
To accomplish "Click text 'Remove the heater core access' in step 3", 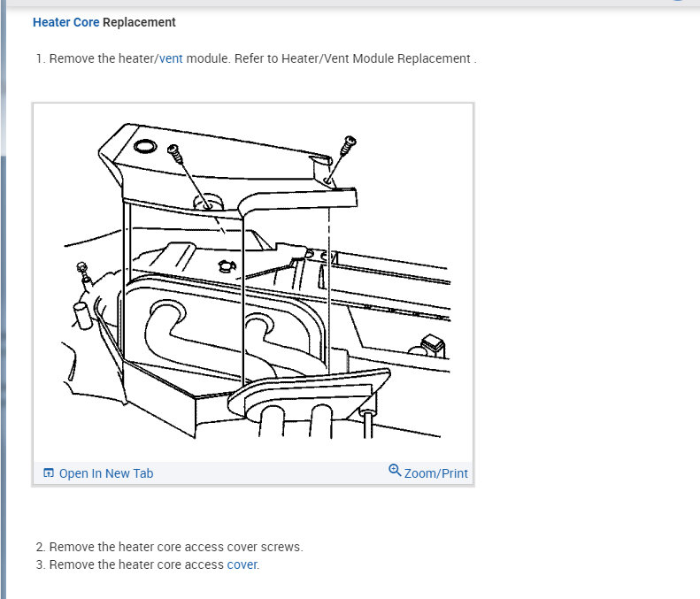I will [136, 564].
